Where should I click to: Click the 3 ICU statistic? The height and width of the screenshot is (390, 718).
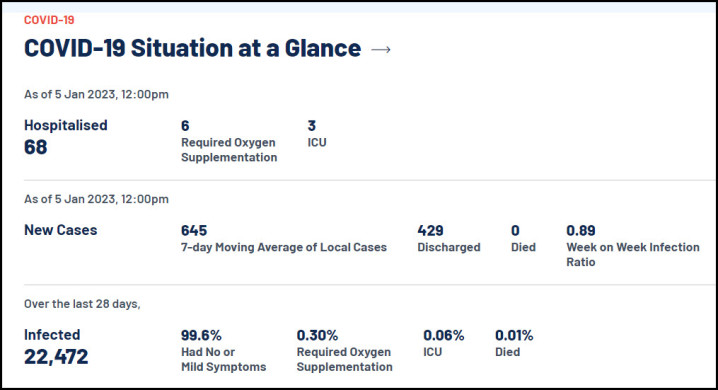317,134
